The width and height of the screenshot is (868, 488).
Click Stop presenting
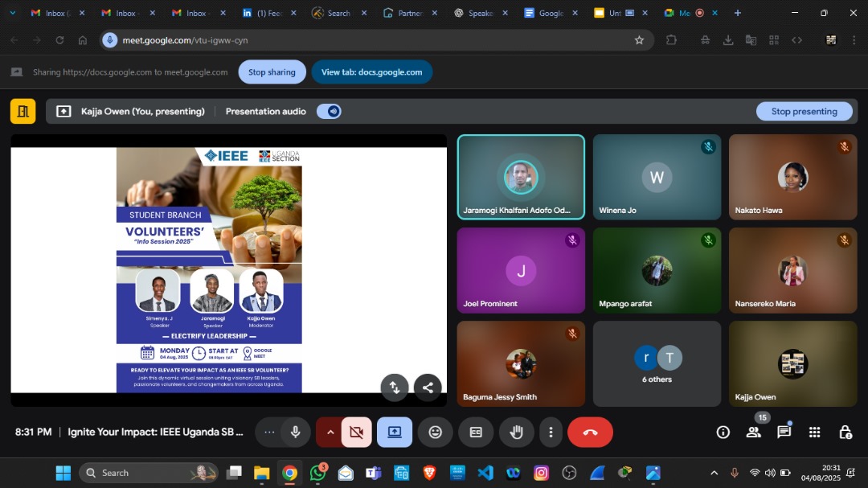(x=805, y=111)
